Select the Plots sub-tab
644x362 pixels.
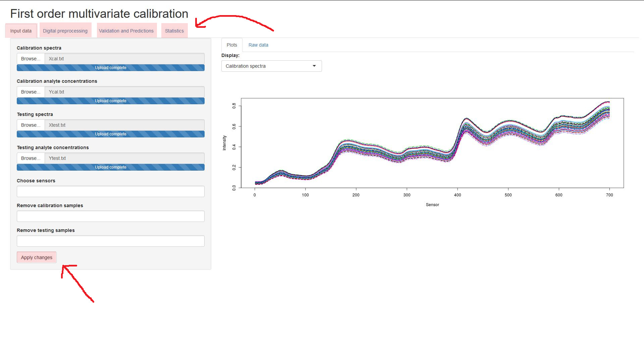[x=231, y=45]
